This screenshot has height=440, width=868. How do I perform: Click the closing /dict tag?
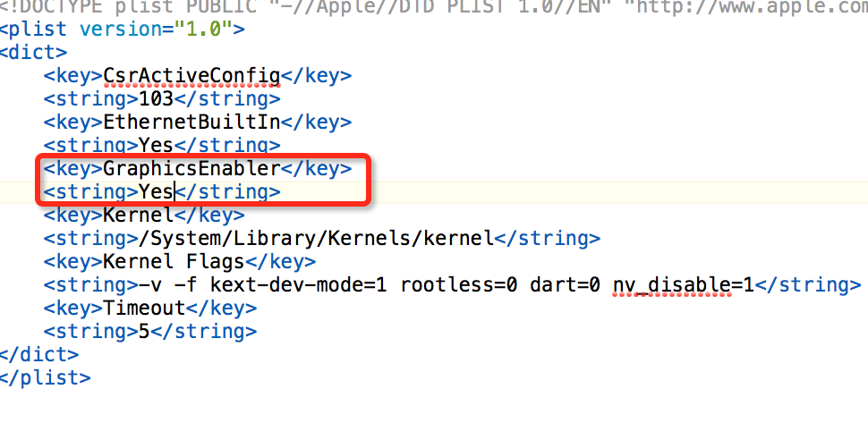click(x=40, y=355)
